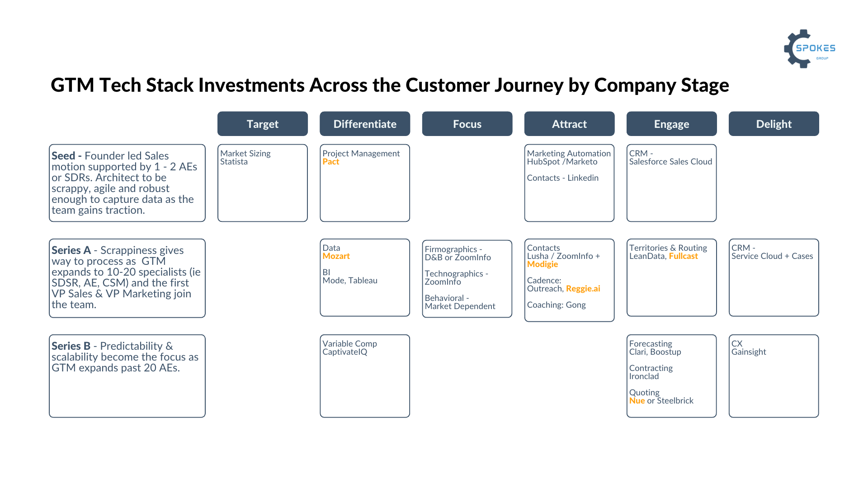Open the orange Nue link

pos(637,401)
